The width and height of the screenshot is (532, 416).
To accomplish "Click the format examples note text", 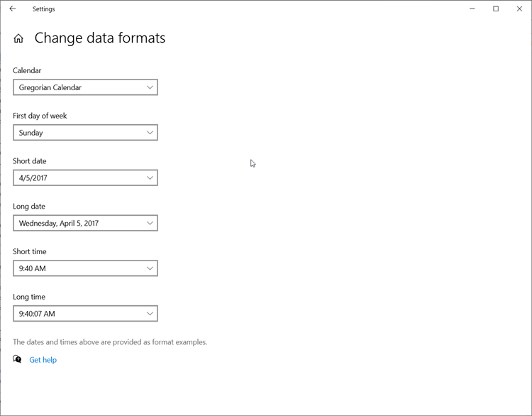I will (110, 342).
